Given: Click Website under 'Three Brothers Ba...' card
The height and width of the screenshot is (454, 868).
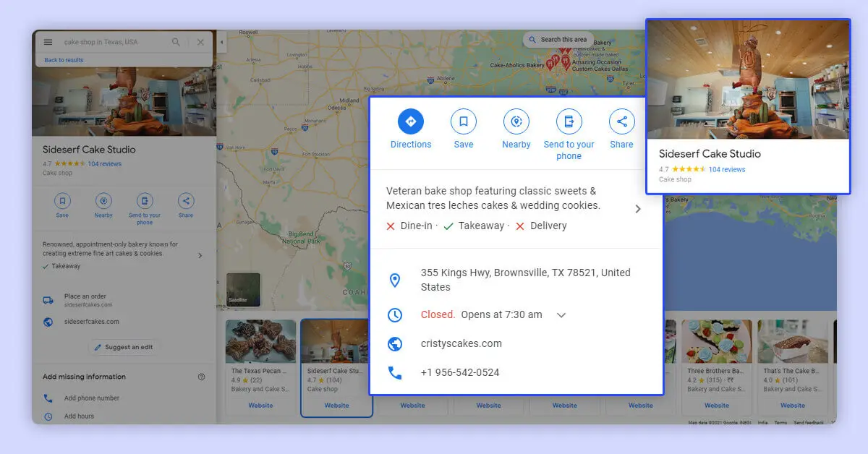Looking at the screenshot, I should (716, 406).
